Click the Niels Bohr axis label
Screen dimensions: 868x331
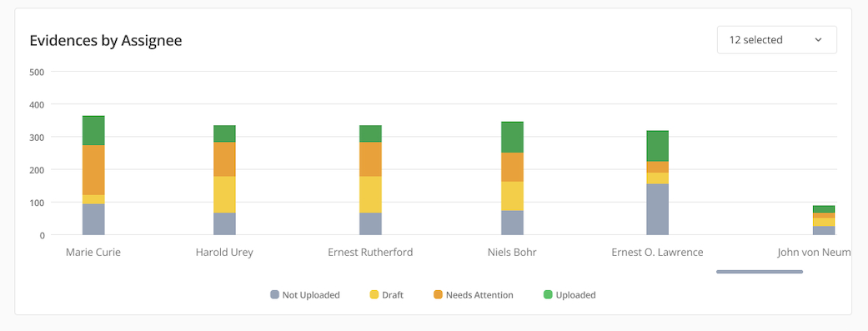[512, 253]
